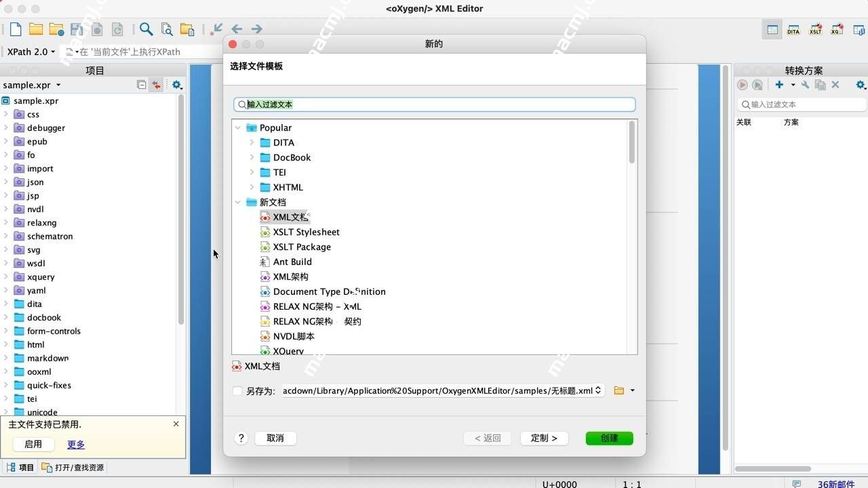
Task: Click the Find/Replace magnifier icon
Action: click(x=146, y=29)
